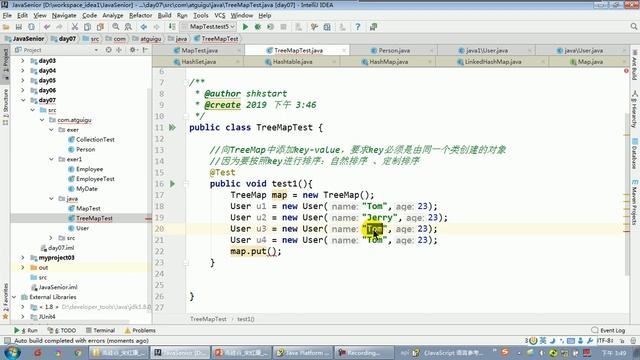The height and width of the screenshot is (360, 640).
Task: Click the Run with Coverage icon
Action: 270,27
